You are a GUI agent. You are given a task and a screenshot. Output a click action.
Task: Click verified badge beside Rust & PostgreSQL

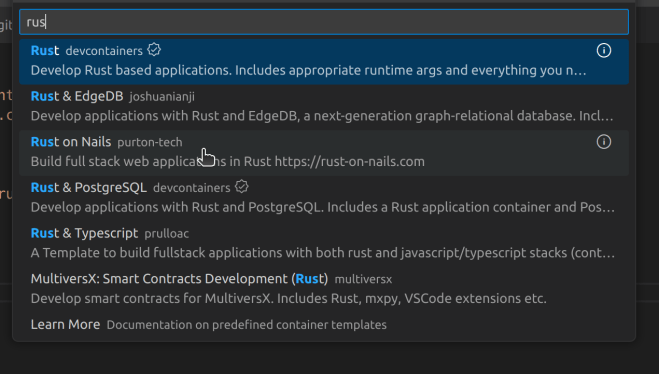click(x=242, y=187)
